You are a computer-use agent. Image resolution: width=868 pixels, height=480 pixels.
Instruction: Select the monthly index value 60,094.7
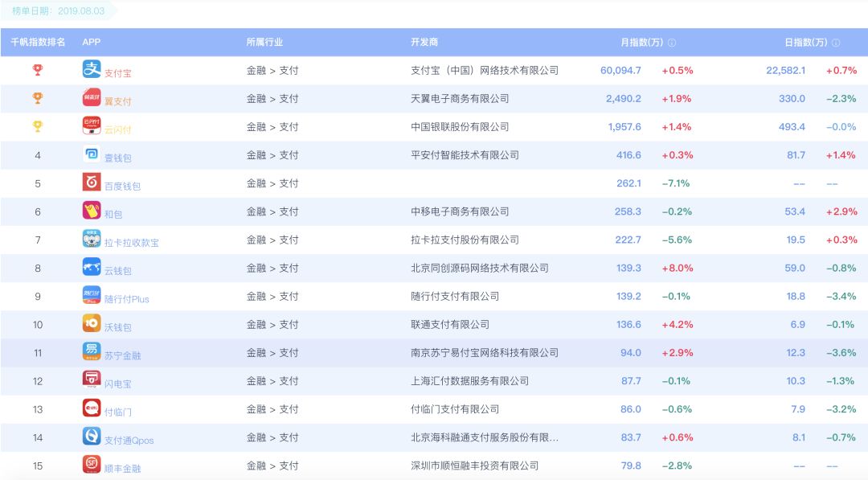(x=620, y=70)
